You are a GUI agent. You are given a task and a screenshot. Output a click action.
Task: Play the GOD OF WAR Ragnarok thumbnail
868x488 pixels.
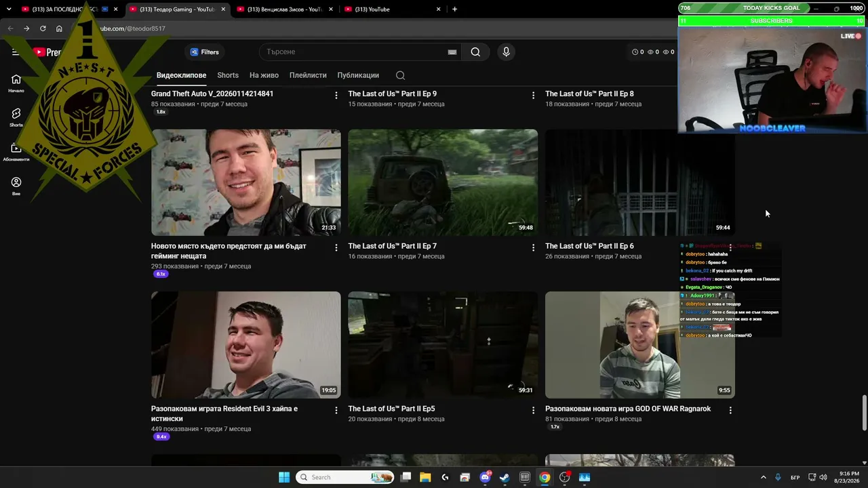click(640, 345)
